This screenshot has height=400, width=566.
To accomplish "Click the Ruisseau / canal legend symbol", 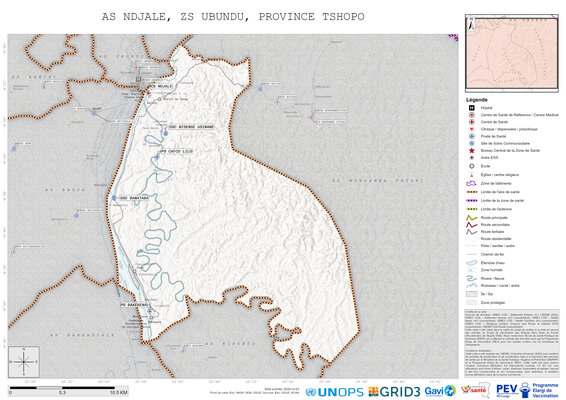I will (471, 285).
